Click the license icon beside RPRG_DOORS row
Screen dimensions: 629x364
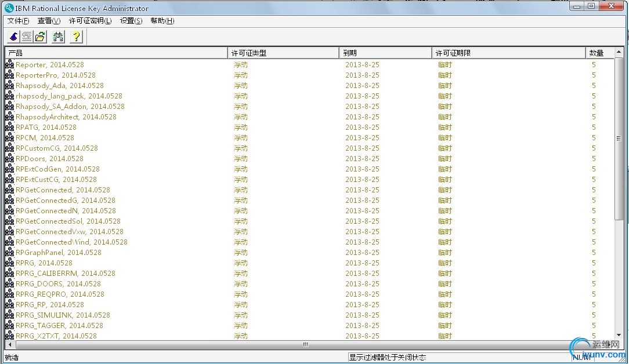[x=10, y=284]
